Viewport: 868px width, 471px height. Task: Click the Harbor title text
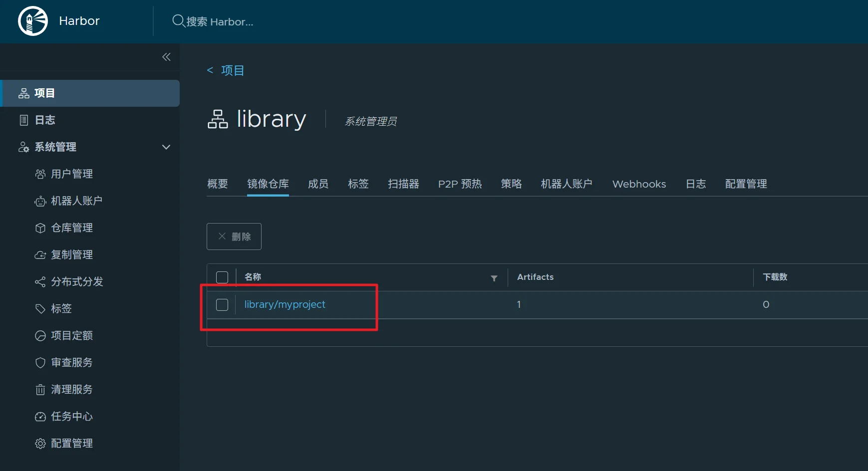(x=79, y=21)
